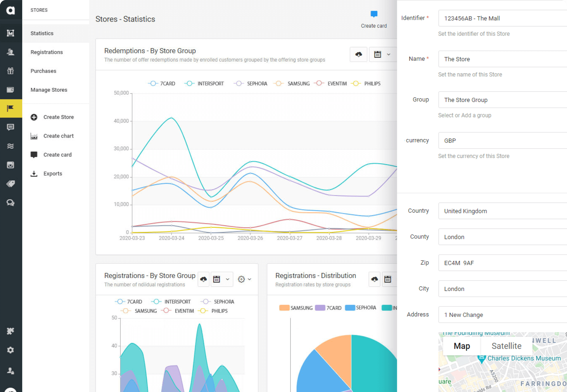Screen dimensions: 567x392
Task: Switch map to Map view
Action: (462, 346)
